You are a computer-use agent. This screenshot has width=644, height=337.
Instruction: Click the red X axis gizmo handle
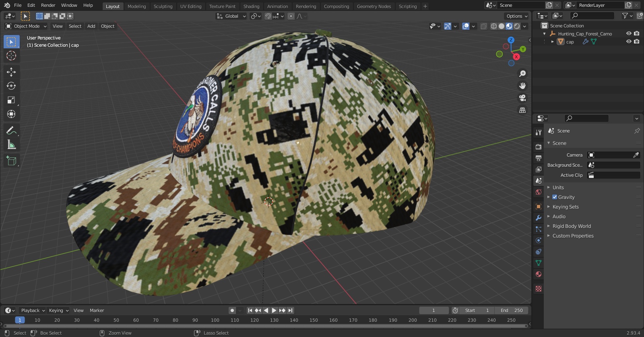click(x=516, y=57)
